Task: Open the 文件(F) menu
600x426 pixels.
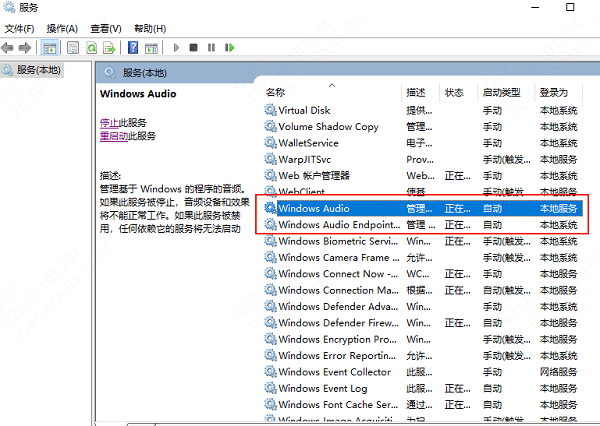Action: [19, 29]
